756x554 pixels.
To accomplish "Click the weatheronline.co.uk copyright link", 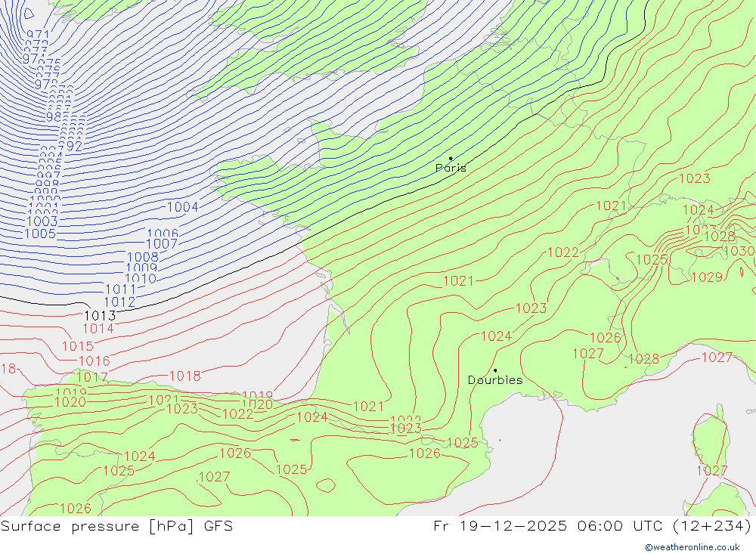I will 692,547.
